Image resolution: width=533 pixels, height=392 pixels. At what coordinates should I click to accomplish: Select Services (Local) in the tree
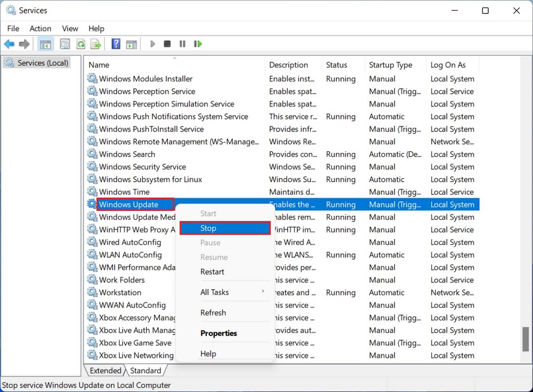pyautogui.click(x=36, y=63)
